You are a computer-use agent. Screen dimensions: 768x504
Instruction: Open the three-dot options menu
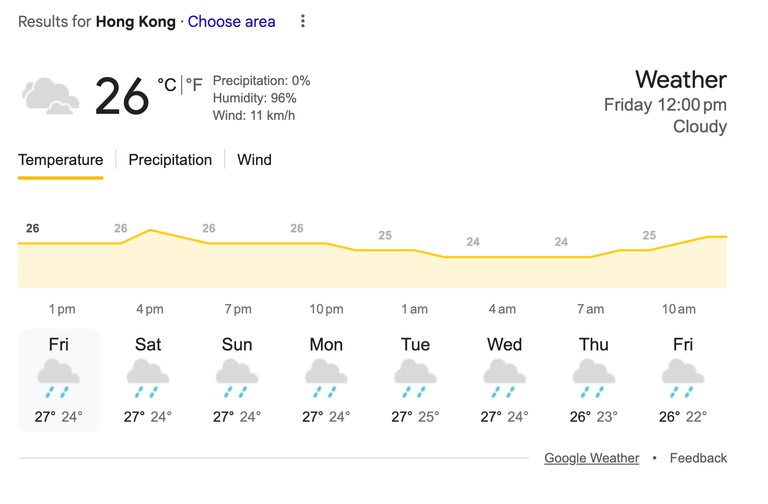(303, 21)
